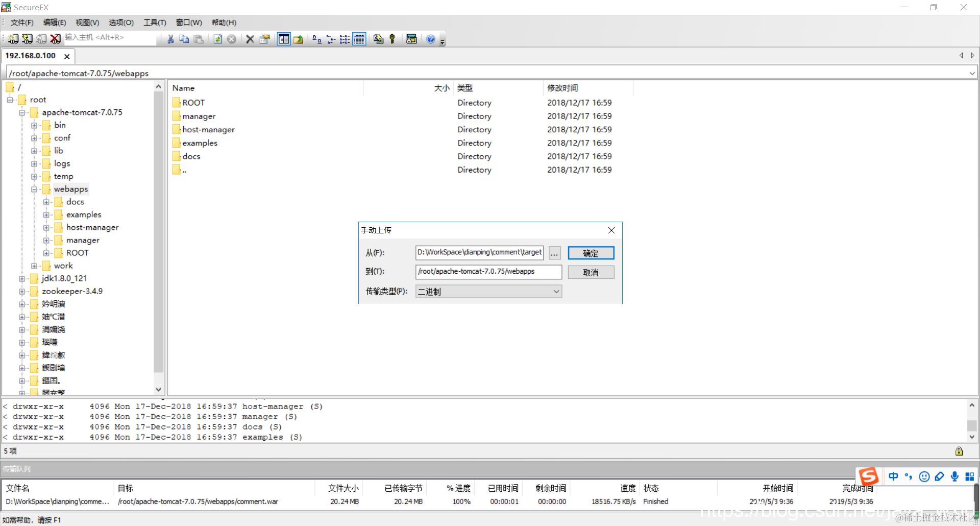Click the log pane scroll down arrow
Screen dimensions: 980x526
click(972, 437)
